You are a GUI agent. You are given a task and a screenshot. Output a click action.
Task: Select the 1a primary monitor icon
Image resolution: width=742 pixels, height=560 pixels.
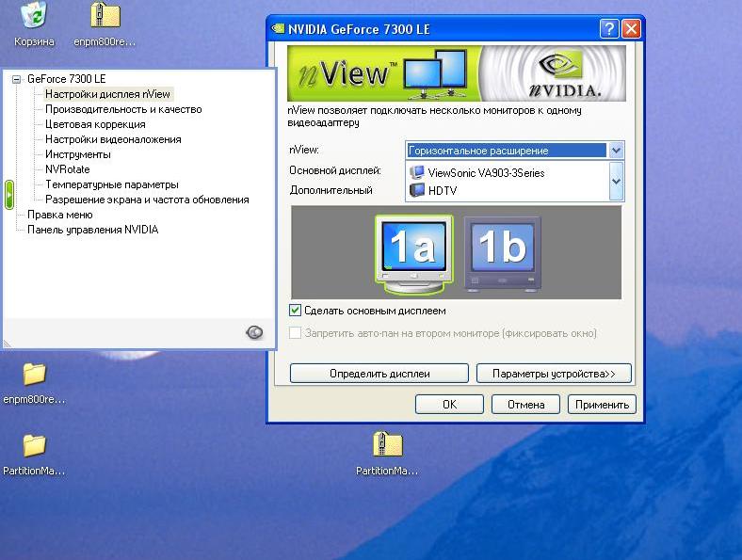pyautogui.click(x=413, y=248)
